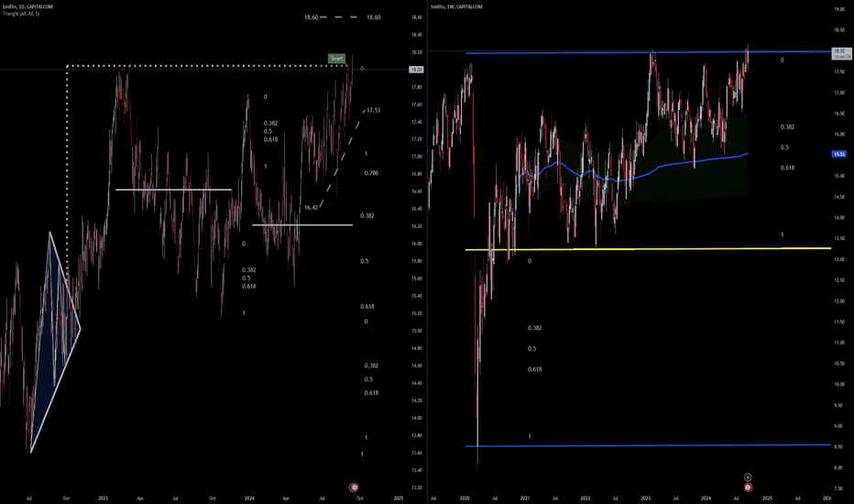Click the Triangle (All, All, 5) indicator legend
Image resolution: width=854 pixels, height=504 pixels.
click(21, 14)
